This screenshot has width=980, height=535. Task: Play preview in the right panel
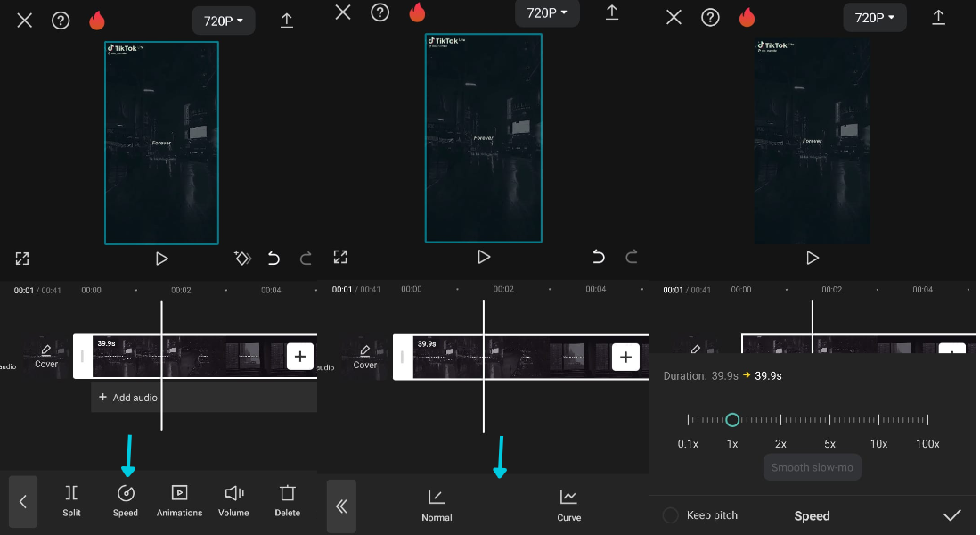812,258
